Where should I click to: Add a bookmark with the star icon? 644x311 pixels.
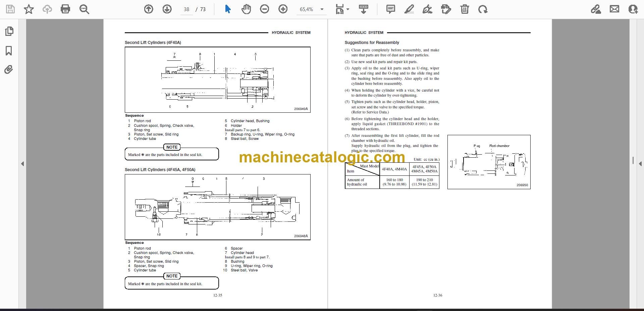tap(29, 9)
